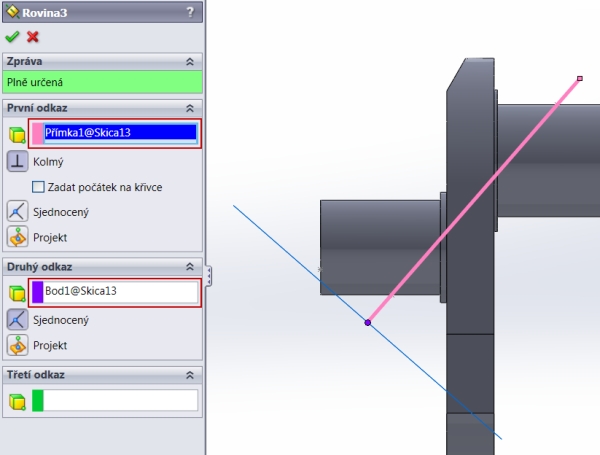Enable Zadat počátek na křivce checkbox

(x=38, y=187)
